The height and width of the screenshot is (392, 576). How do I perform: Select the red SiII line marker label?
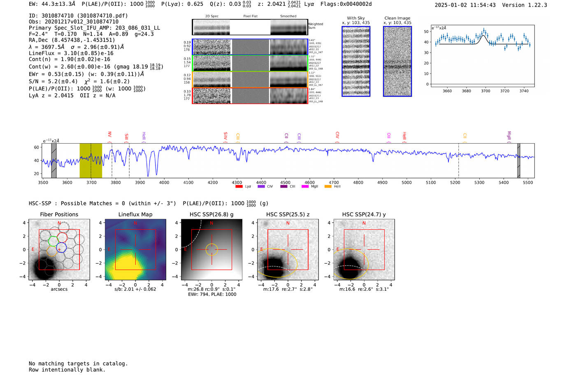pyautogui.click(x=126, y=137)
